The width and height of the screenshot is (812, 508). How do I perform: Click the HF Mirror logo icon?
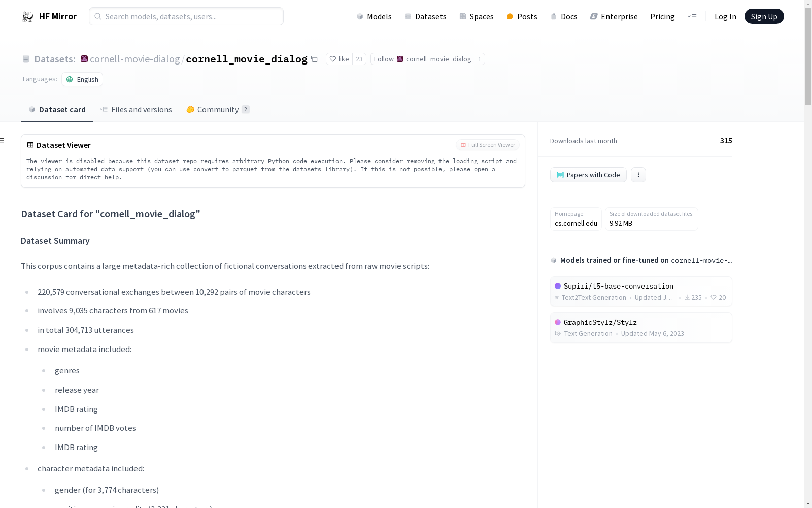pyautogui.click(x=28, y=17)
